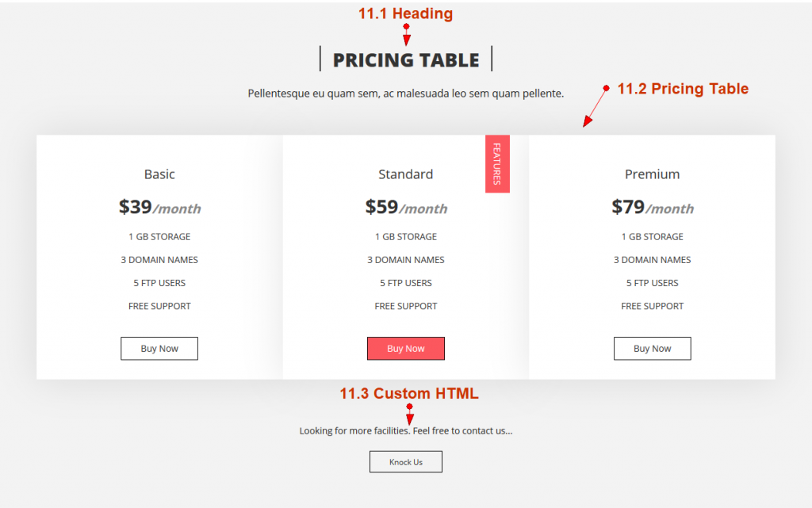Image resolution: width=812 pixels, height=508 pixels.
Task: Click 1 GB STORAGE under the Basic plan
Action: tap(159, 236)
